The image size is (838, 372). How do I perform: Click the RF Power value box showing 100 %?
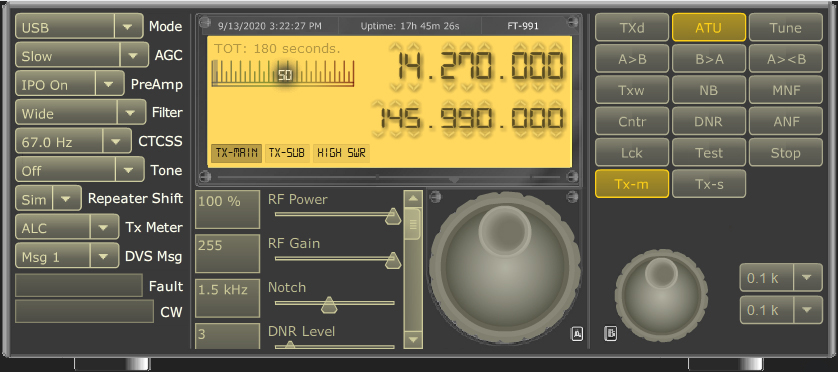(x=228, y=210)
